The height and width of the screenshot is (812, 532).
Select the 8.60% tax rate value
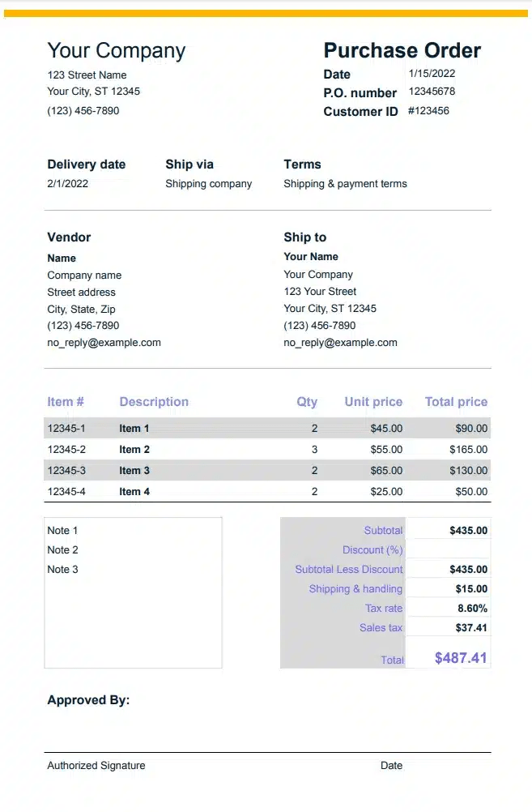tap(472, 609)
